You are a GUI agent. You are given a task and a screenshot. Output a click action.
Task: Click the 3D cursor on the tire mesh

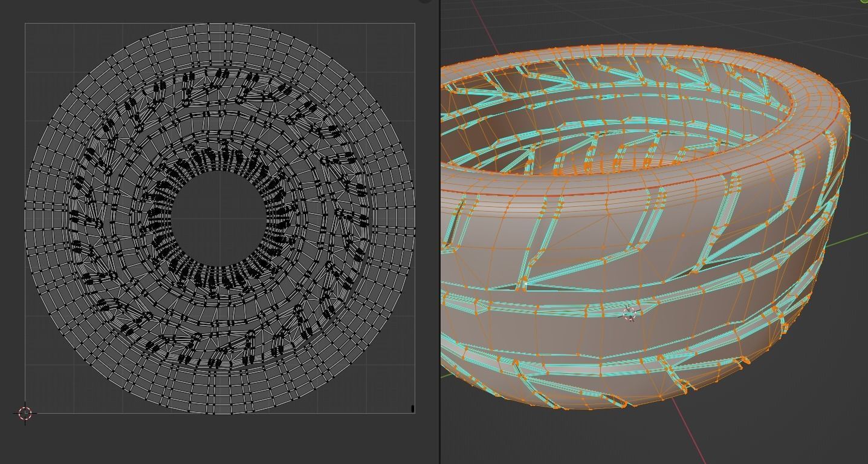(630, 313)
